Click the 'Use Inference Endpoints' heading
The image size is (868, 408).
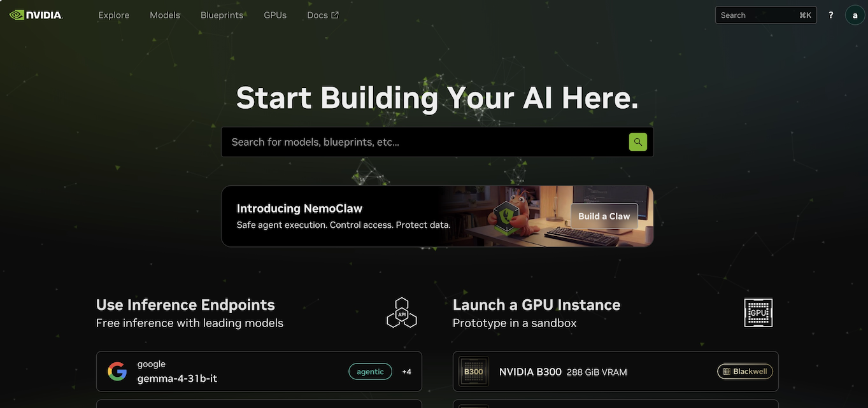[x=185, y=305]
